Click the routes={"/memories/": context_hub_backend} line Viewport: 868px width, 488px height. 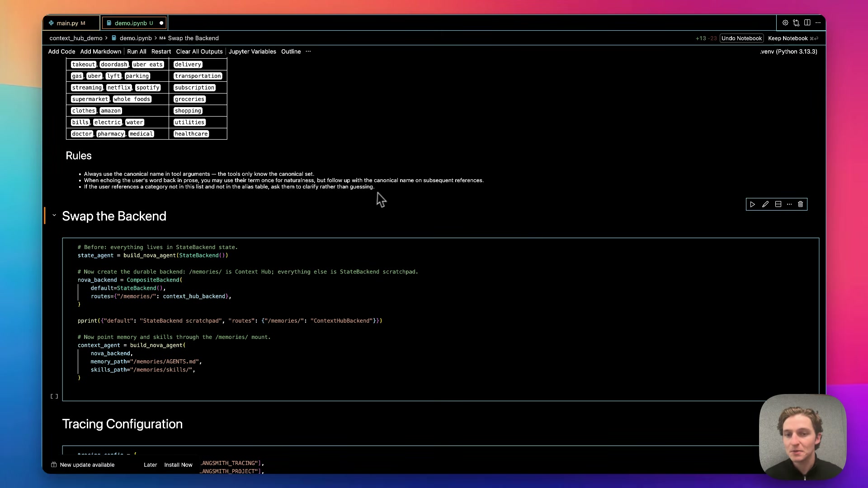[161, 296]
